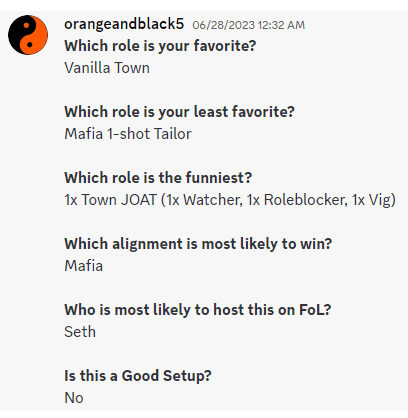Select the answer 'Mafia 1-shot Tailor'

(128, 134)
